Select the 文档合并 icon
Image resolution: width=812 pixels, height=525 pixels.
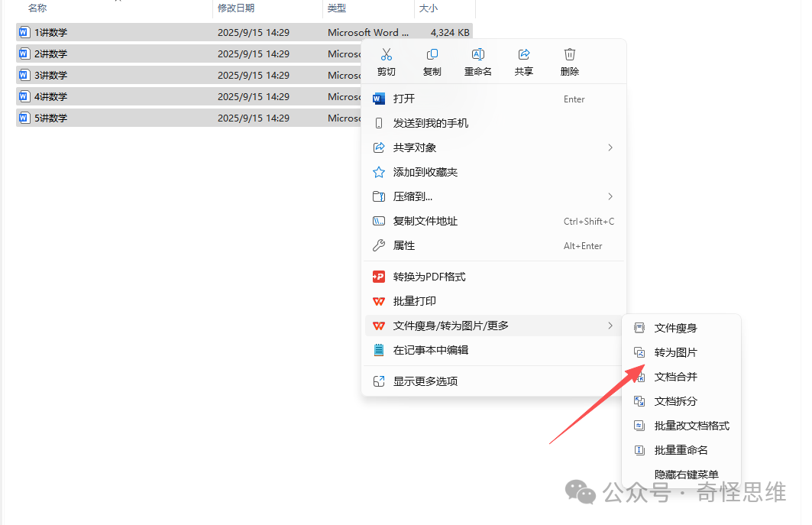639,376
